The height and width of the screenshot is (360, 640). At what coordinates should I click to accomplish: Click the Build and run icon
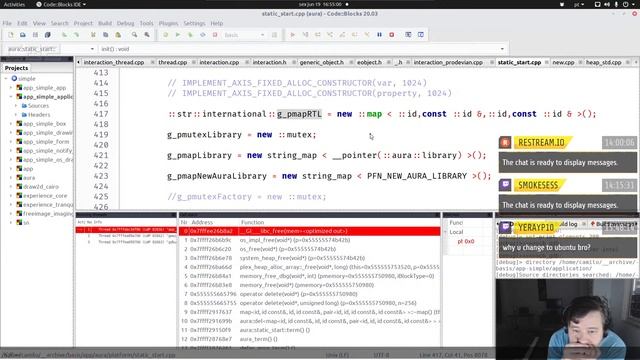tap(190, 35)
